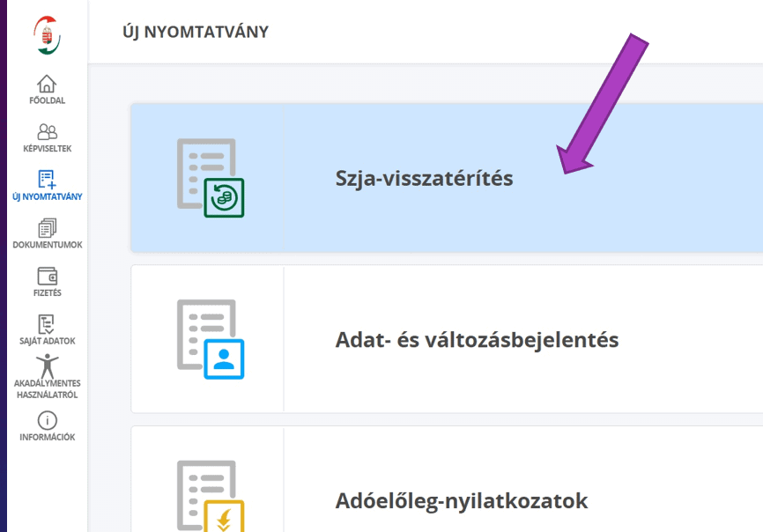
Task: Open the Szja-visszatérítés title text
Action: [x=424, y=178]
